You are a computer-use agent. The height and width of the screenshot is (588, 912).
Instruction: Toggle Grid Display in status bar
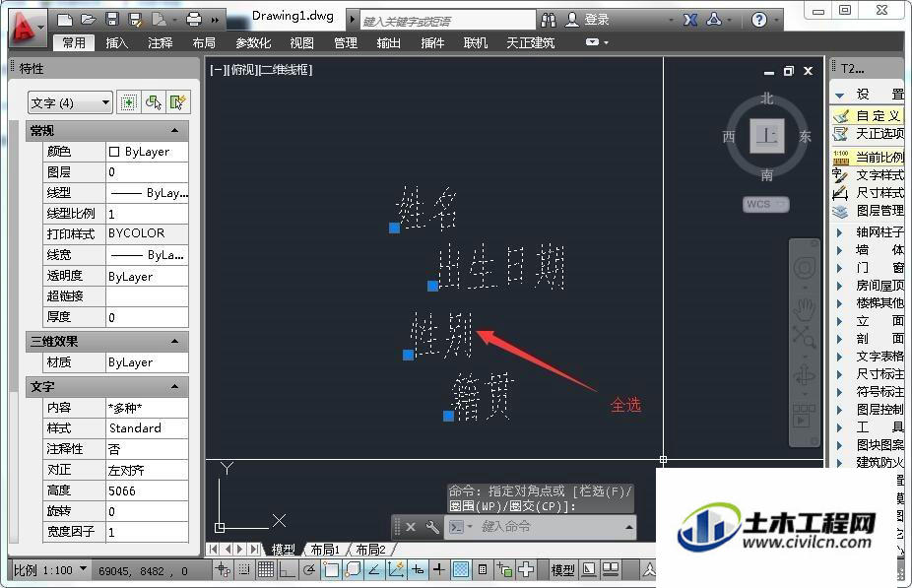[x=265, y=570]
